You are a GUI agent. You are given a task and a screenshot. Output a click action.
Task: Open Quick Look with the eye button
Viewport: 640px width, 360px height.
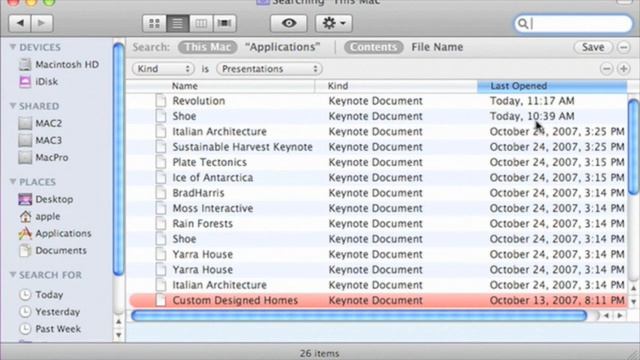click(289, 23)
